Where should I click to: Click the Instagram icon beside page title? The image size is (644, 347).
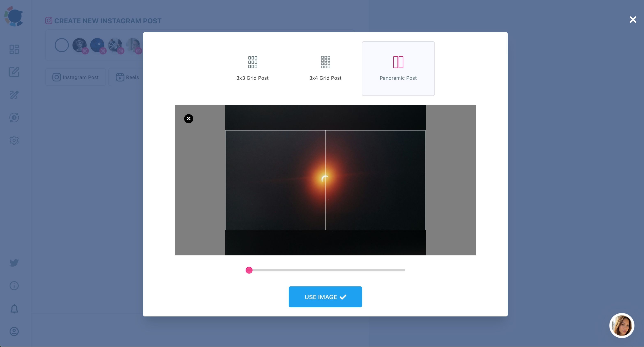click(48, 21)
